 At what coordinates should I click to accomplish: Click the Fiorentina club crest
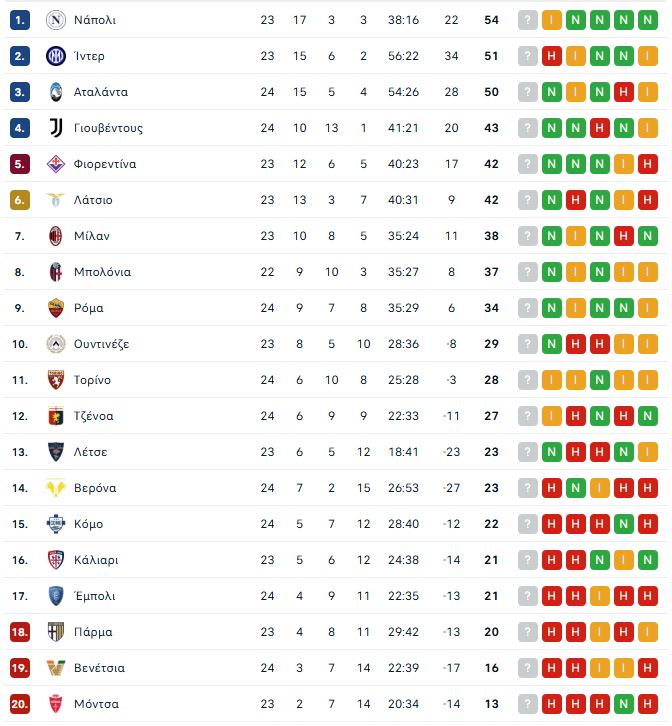[x=55, y=164]
